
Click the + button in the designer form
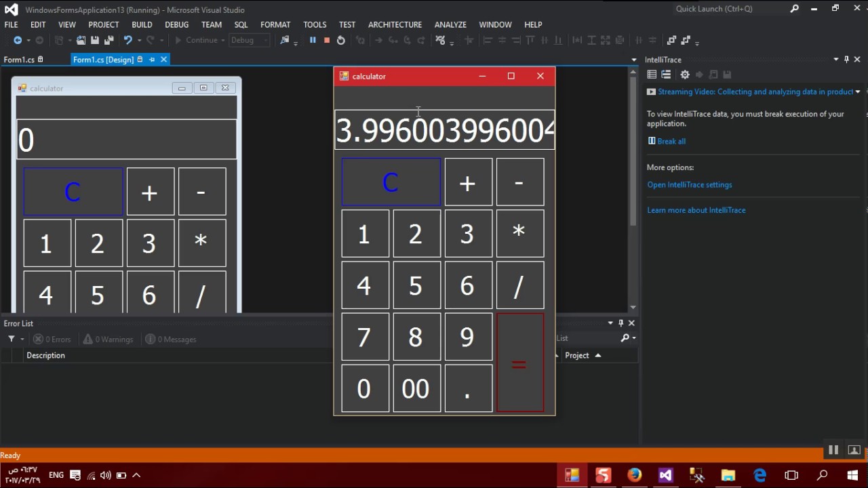pos(150,192)
